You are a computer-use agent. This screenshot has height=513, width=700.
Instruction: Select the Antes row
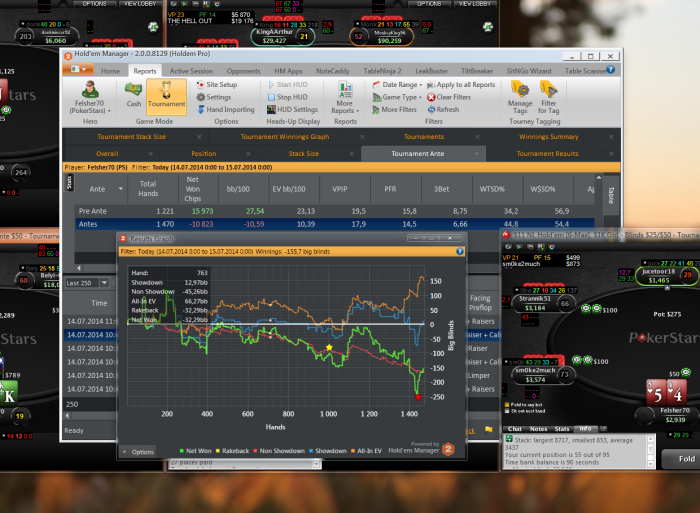tap(335, 224)
